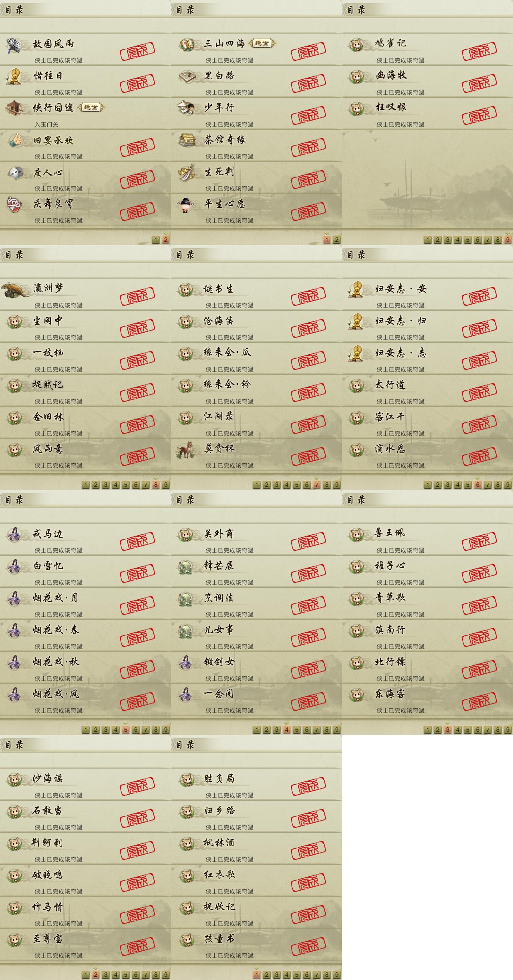Image resolution: width=513 pixels, height=980 pixels.
Task: Switch to page 2 in 三山四海 panel
Action: click(x=337, y=240)
